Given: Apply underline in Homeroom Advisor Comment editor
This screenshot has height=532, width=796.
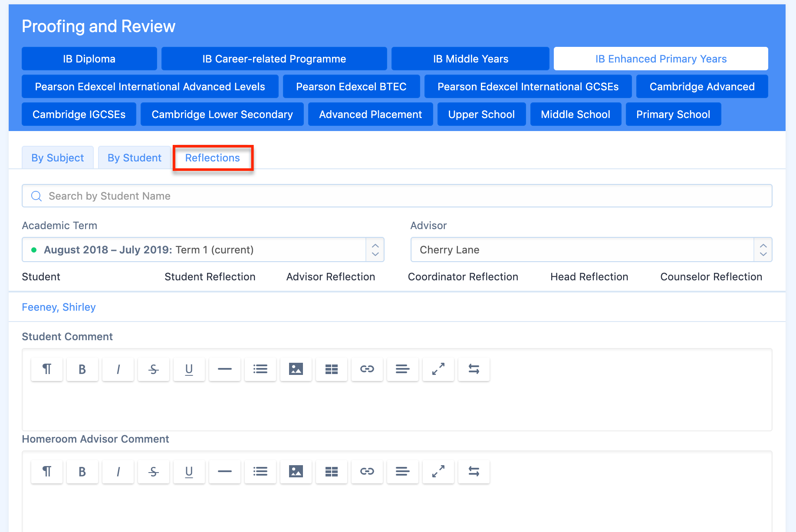Looking at the screenshot, I should pyautogui.click(x=189, y=472).
